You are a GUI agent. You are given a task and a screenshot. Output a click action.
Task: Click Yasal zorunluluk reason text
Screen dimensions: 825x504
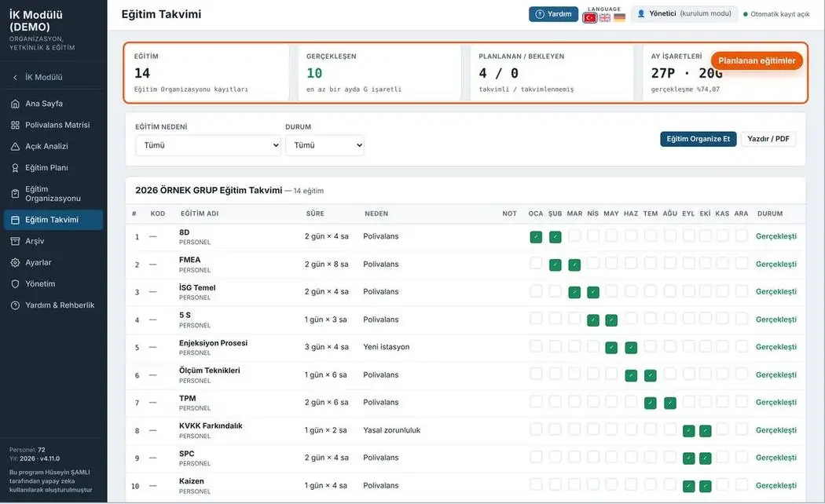[x=392, y=430]
